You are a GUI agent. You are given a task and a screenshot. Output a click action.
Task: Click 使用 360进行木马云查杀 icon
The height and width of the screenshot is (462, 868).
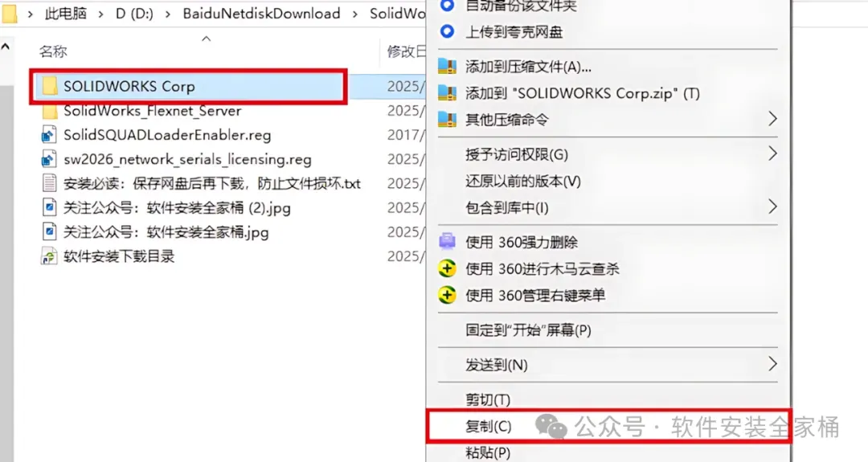pos(448,268)
